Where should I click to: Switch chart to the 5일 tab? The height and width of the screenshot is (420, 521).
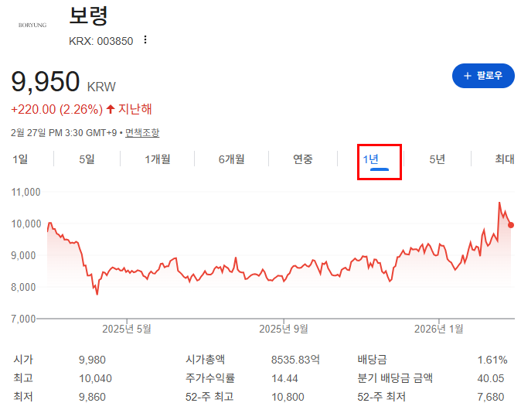(87, 159)
